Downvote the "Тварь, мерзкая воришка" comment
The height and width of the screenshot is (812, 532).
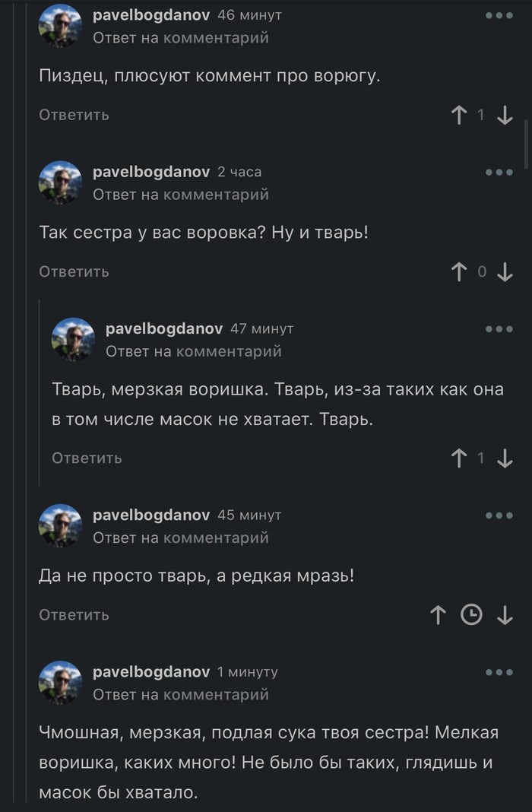point(505,458)
